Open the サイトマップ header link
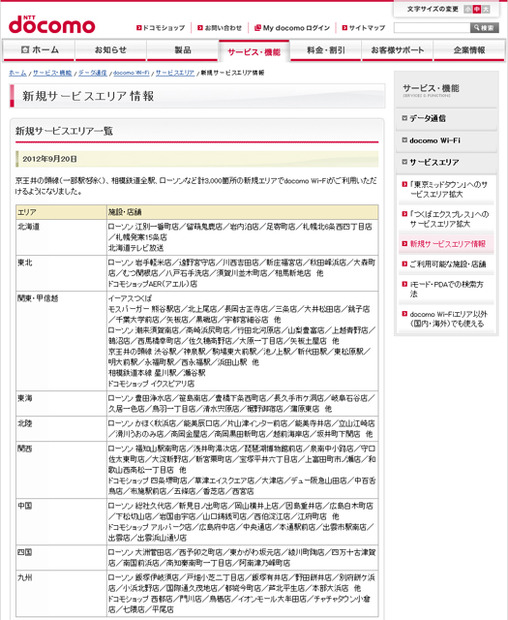Image resolution: width=508 pixels, height=620 pixels. pyautogui.click(x=367, y=28)
